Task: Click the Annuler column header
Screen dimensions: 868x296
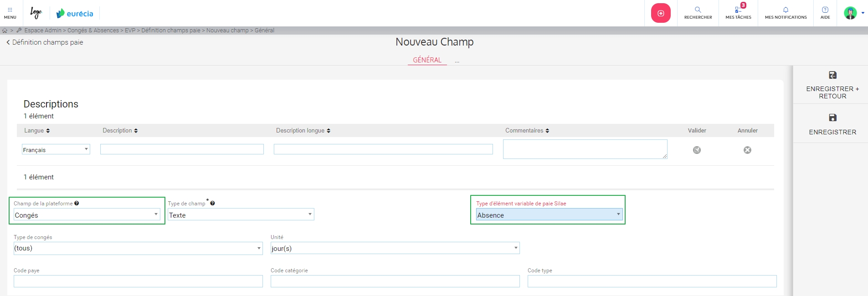Action: coord(748,131)
